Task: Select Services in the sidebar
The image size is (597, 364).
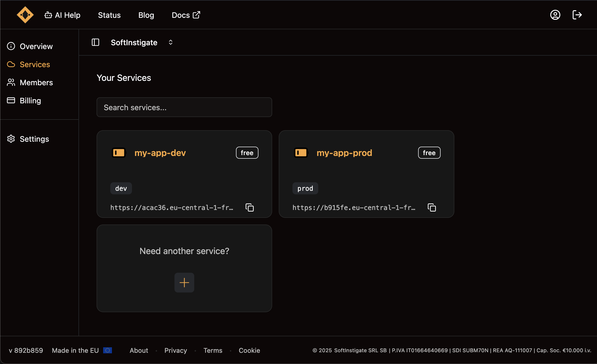Action: tap(29, 64)
